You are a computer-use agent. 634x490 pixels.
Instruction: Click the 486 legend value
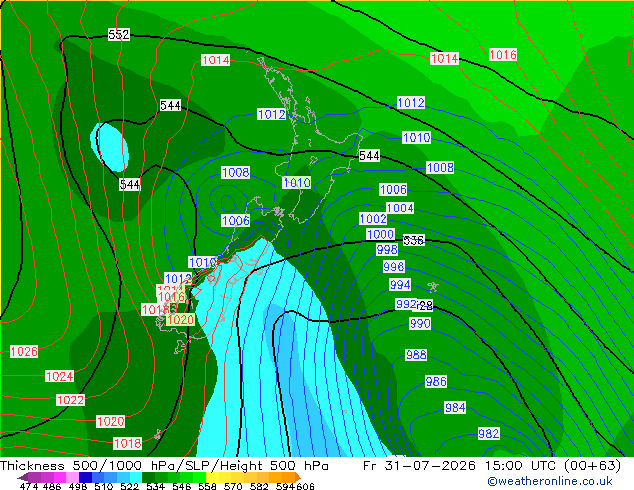(x=52, y=486)
